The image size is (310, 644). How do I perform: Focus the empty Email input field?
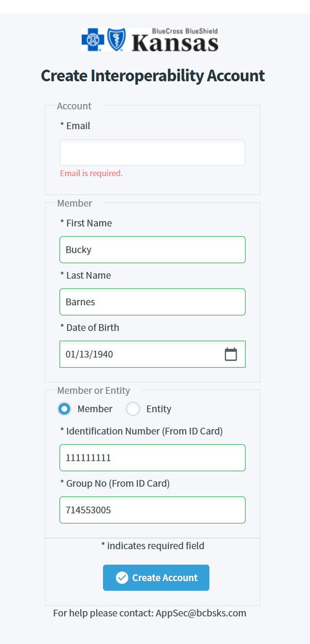(x=152, y=152)
